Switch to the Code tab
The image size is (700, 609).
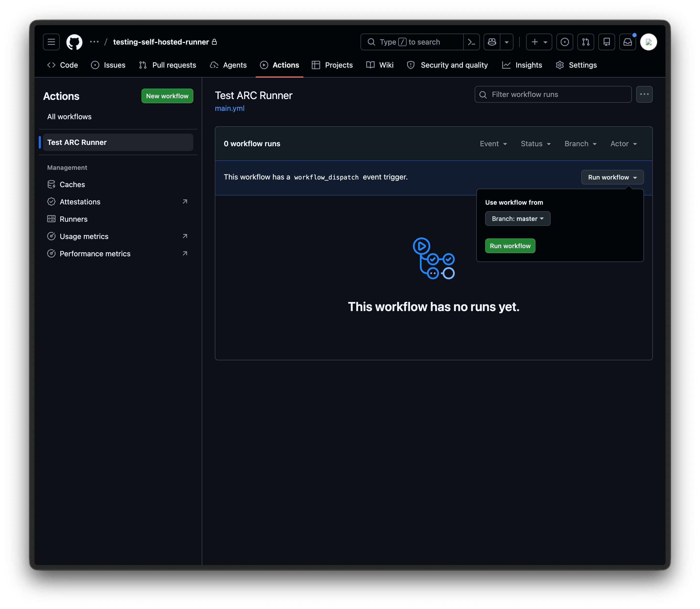63,65
